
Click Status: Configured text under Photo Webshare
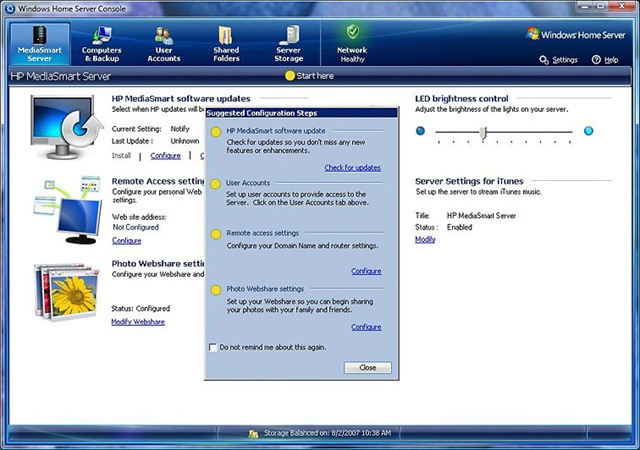click(140, 308)
